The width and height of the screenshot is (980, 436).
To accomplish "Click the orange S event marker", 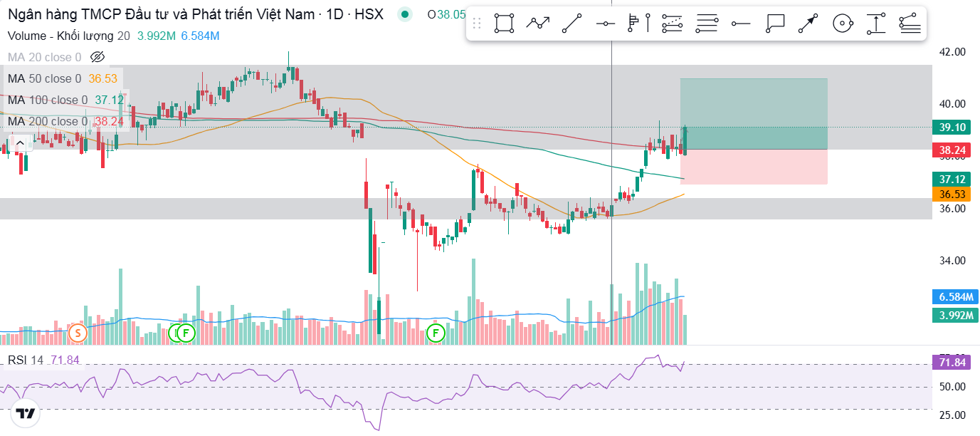I will [78, 332].
